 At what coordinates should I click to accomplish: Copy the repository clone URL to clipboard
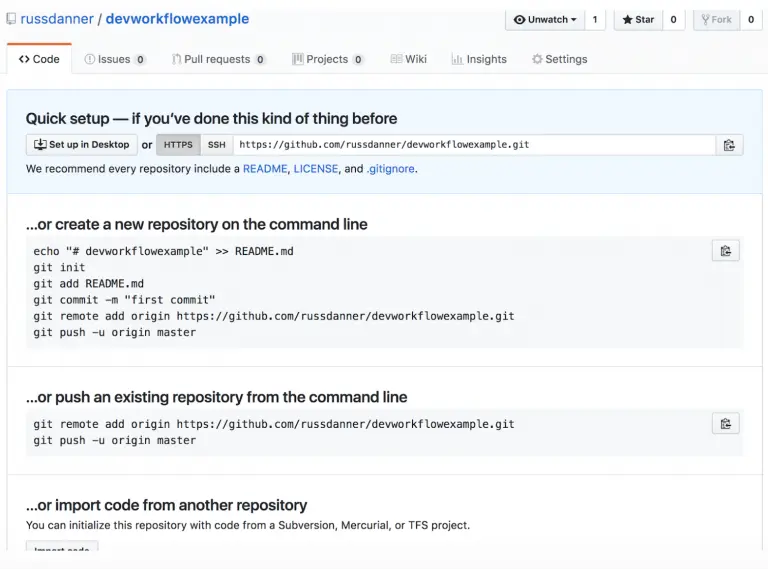(x=729, y=145)
